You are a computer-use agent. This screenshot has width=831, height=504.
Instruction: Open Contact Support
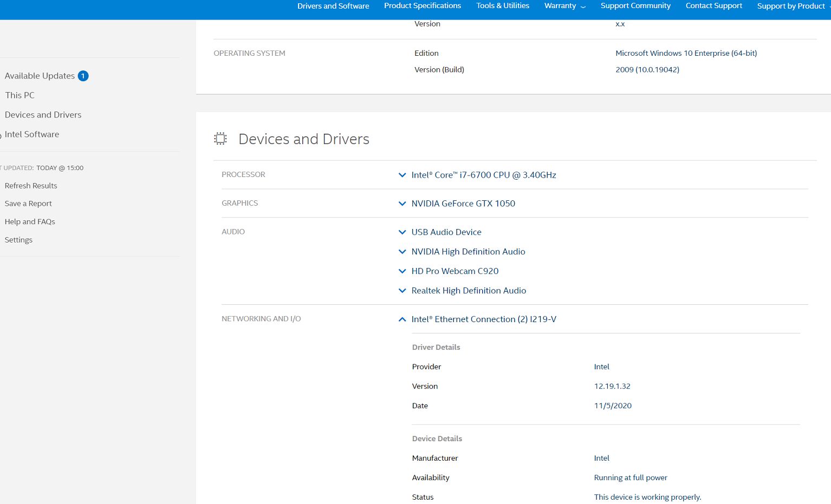tap(713, 6)
